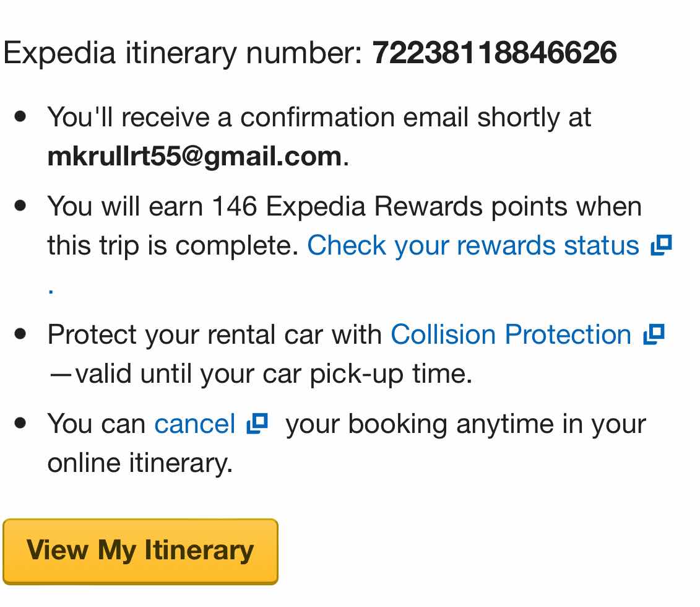Open the Collision Protection link
This screenshot has height=607, width=700.
coord(511,334)
